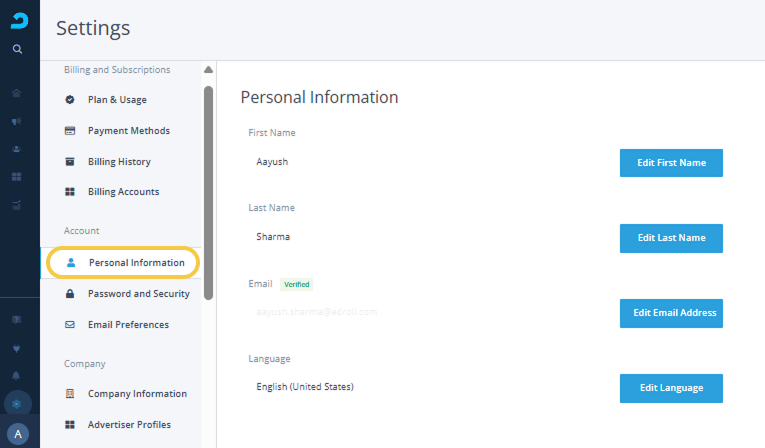Open the megaphone campaigns icon
The width and height of the screenshot is (765, 448).
pyautogui.click(x=17, y=121)
